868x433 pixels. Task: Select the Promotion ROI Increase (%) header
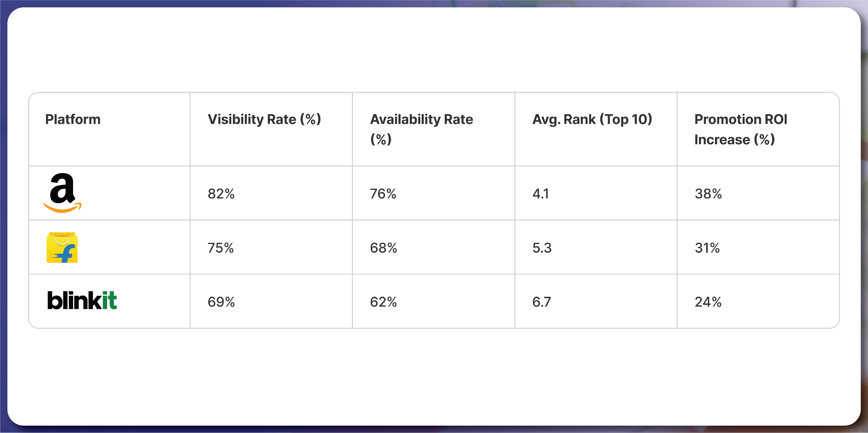click(x=741, y=129)
